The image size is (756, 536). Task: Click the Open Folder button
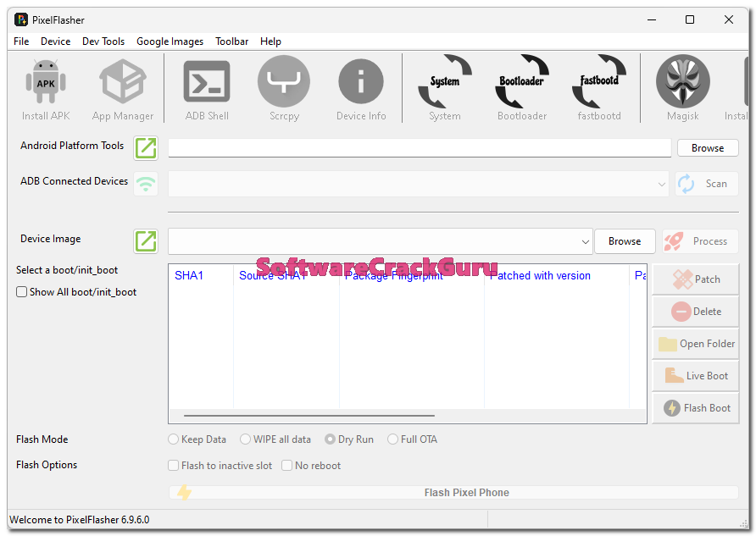[x=695, y=344]
